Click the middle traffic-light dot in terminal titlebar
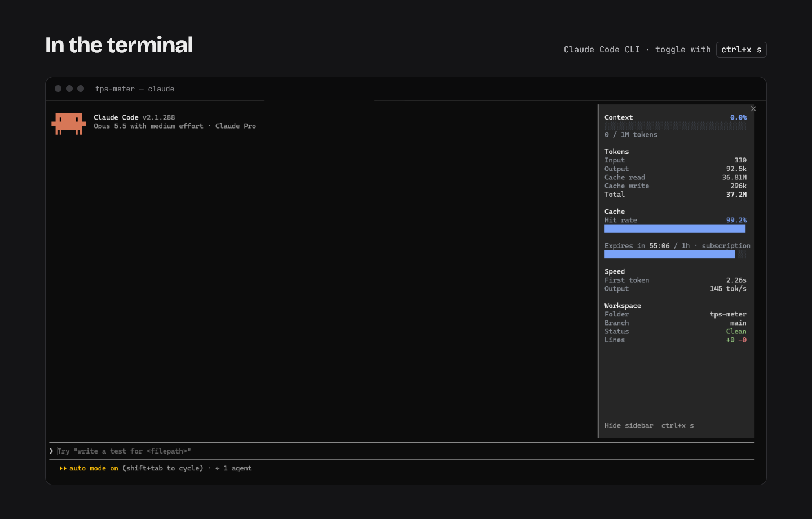Viewport: 812px width, 519px height. coord(69,89)
